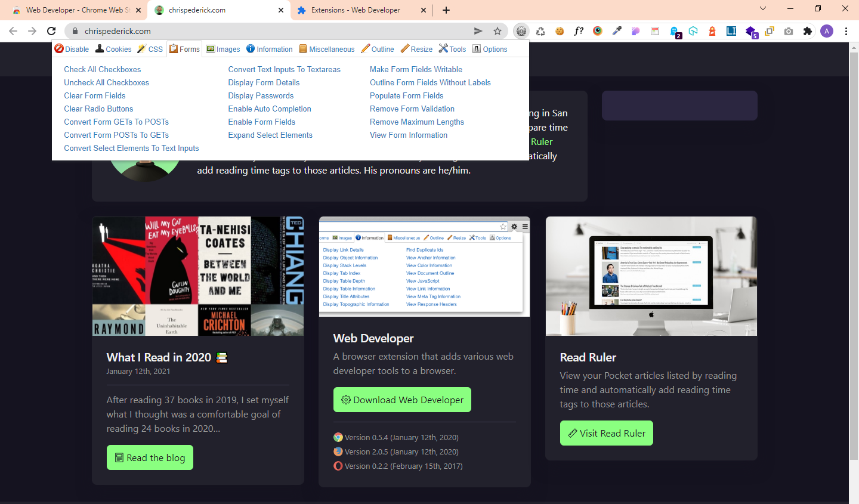
Task: Click the cookie extension icon in toolbar
Action: pos(560,31)
